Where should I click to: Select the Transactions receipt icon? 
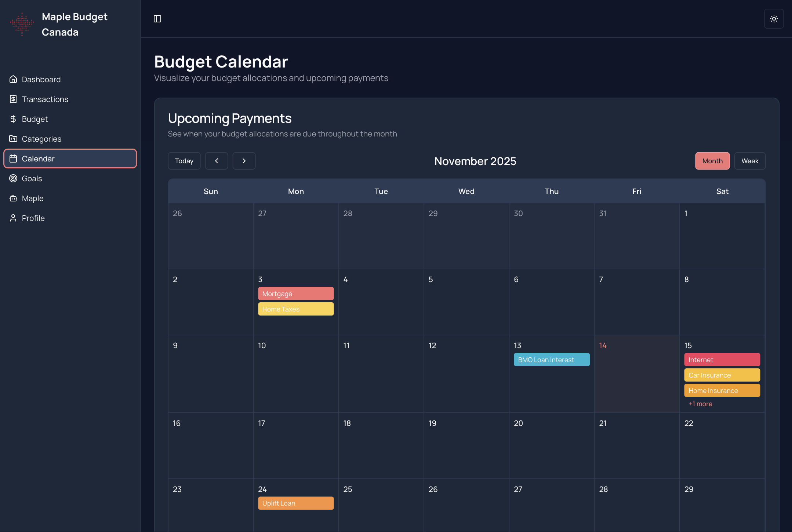point(14,99)
